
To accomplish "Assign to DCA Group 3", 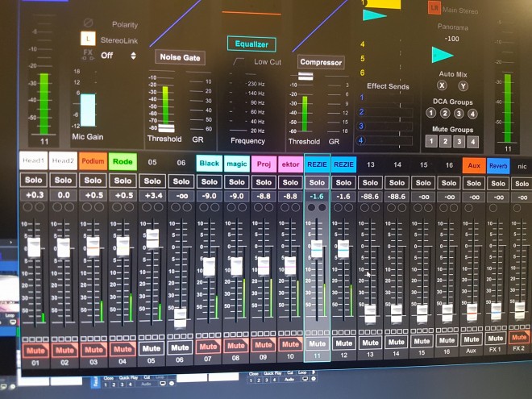I will click(459, 114).
